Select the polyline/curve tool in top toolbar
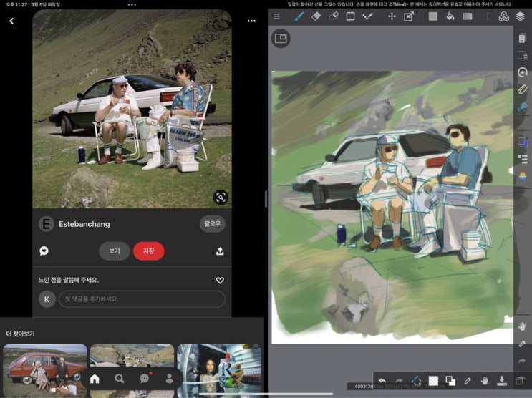The width and height of the screenshot is (532, 398). pos(368,16)
